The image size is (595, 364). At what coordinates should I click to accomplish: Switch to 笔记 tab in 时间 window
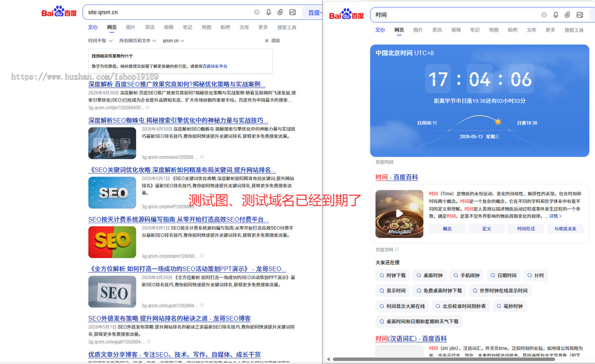point(475,30)
